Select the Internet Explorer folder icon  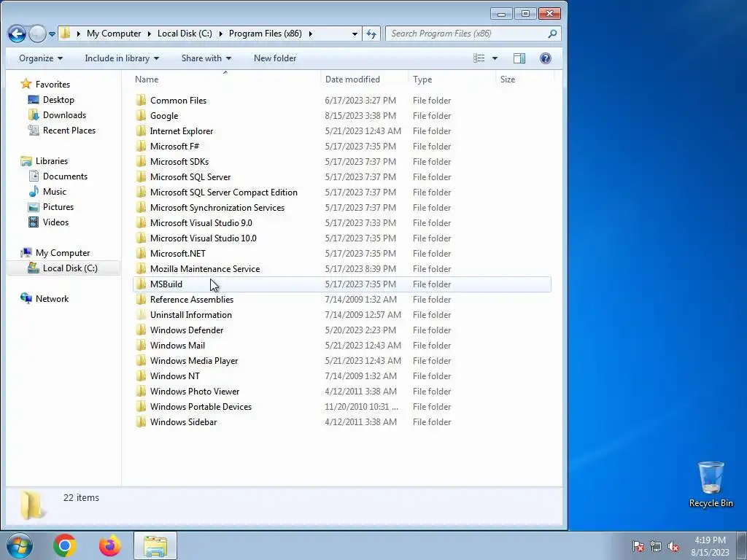[x=141, y=131]
